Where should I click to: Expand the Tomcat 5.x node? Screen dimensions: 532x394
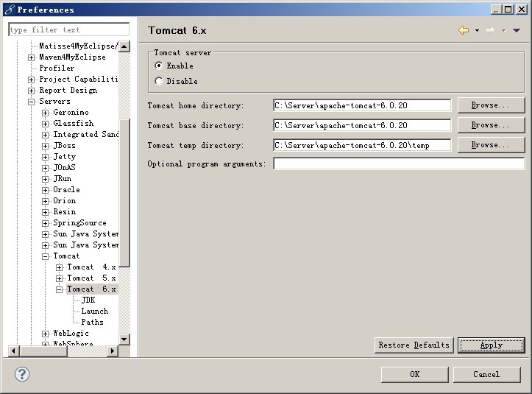pyautogui.click(x=59, y=279)
